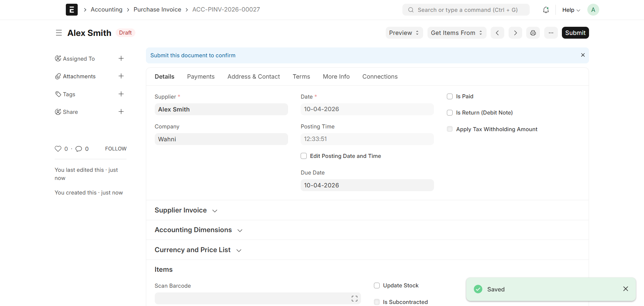Open notifications bell icon
Image resolution: width=644 pixels, height=306 pixels.
(x=546, y=10)
